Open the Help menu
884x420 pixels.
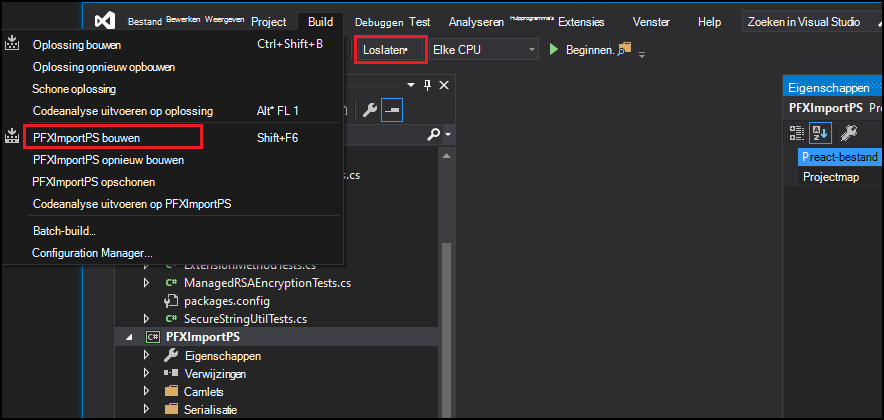[709, 22]
